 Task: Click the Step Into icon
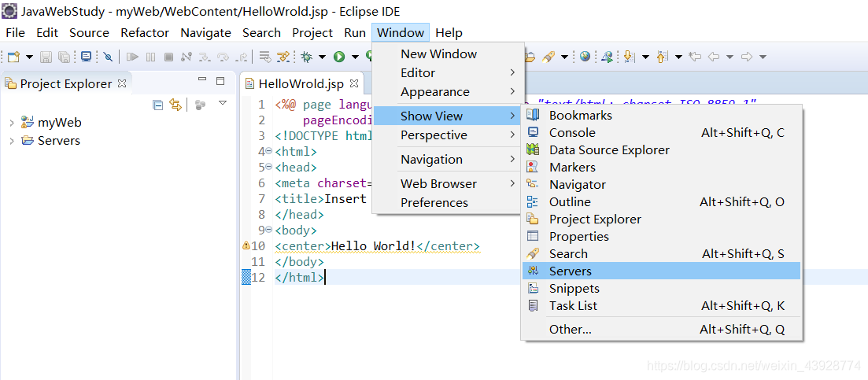(205, 57)
